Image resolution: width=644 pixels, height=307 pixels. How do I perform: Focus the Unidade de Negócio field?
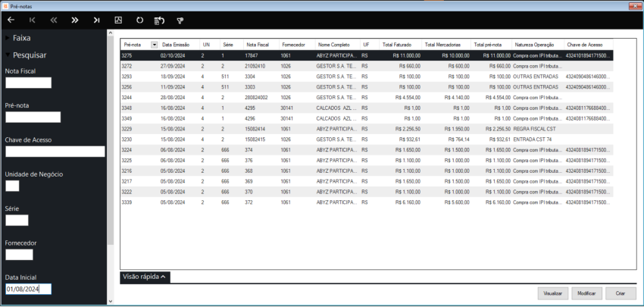click(x=12, y=186)
